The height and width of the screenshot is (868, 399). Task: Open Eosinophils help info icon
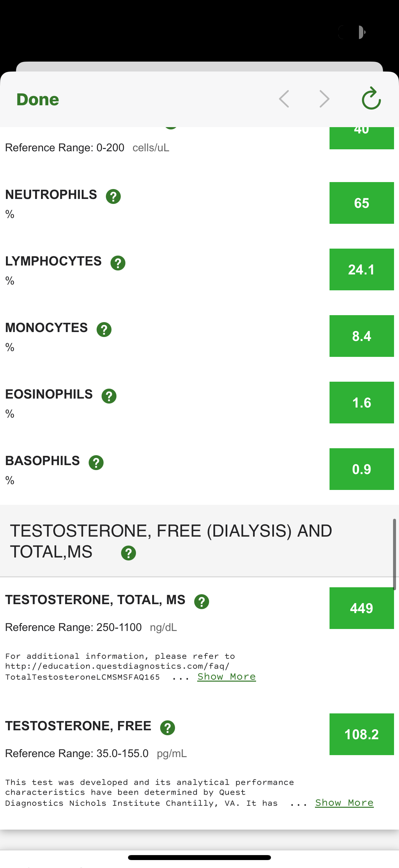point(109,396)
